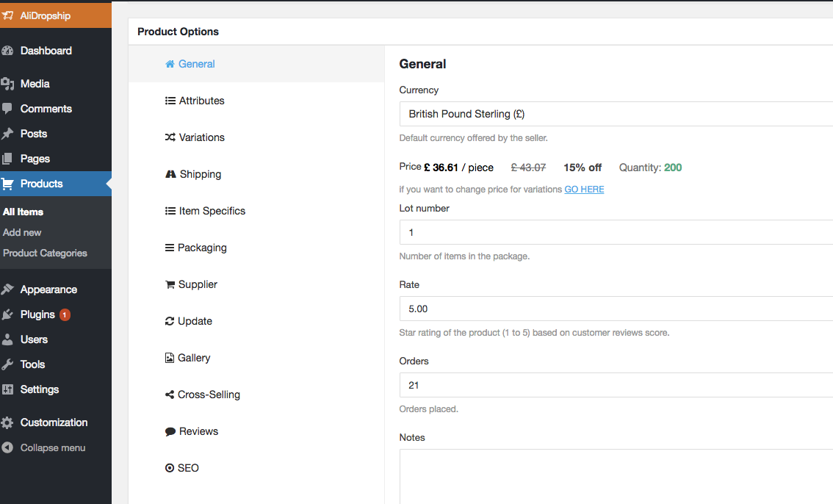Click the Collapse menu arrow icon
This screenshot has width=833, height=504.
[x=7, y=447]
